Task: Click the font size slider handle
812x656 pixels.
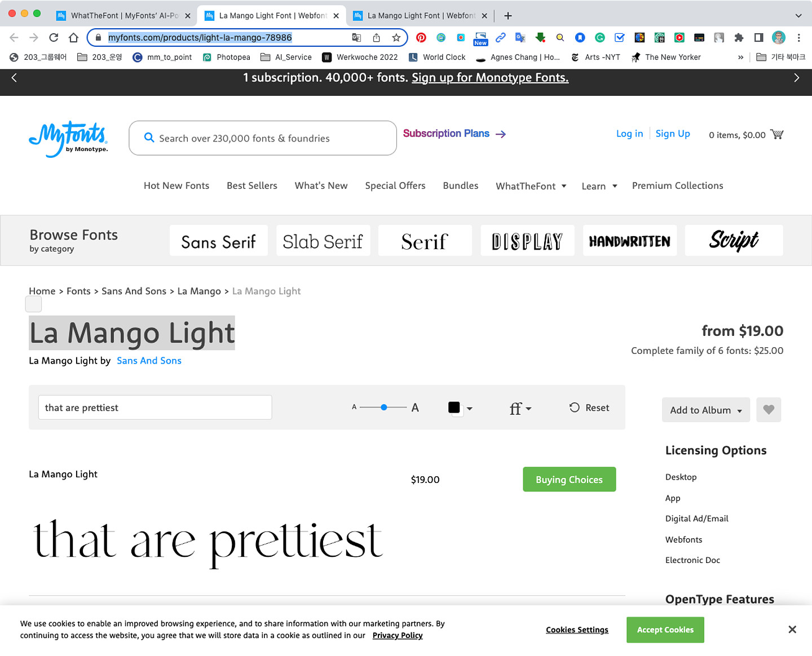Action: click(384, 407)
